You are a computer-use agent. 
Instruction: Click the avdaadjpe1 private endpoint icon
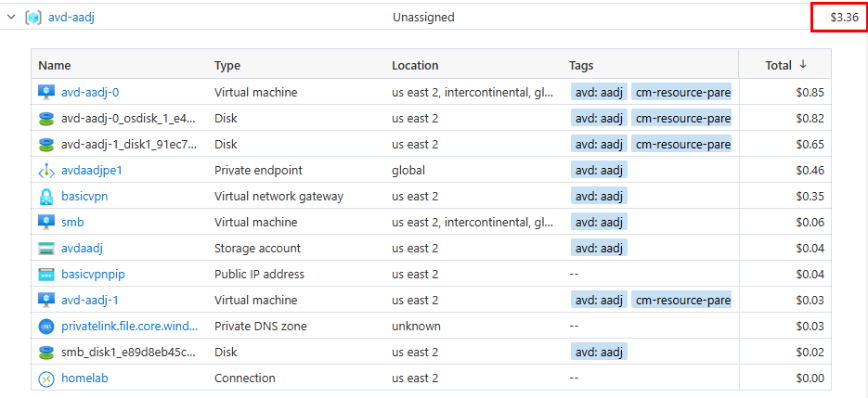[x=46, y=170]
